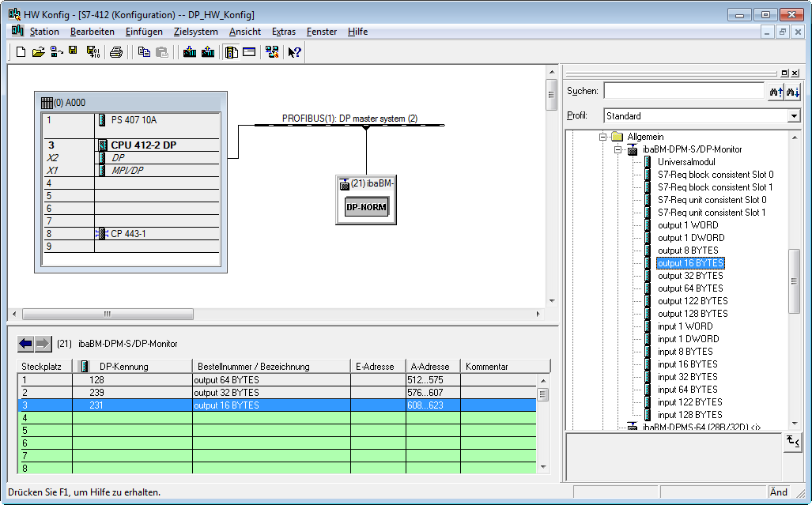Select 'input 64 BYTES' in catalog tree
Viewport: 812px width, 505px height.
point(687,390)
